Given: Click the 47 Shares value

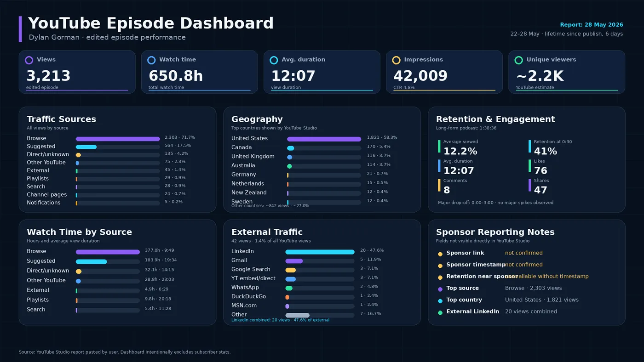Looking at the screenshot, I should coord(540,190).
